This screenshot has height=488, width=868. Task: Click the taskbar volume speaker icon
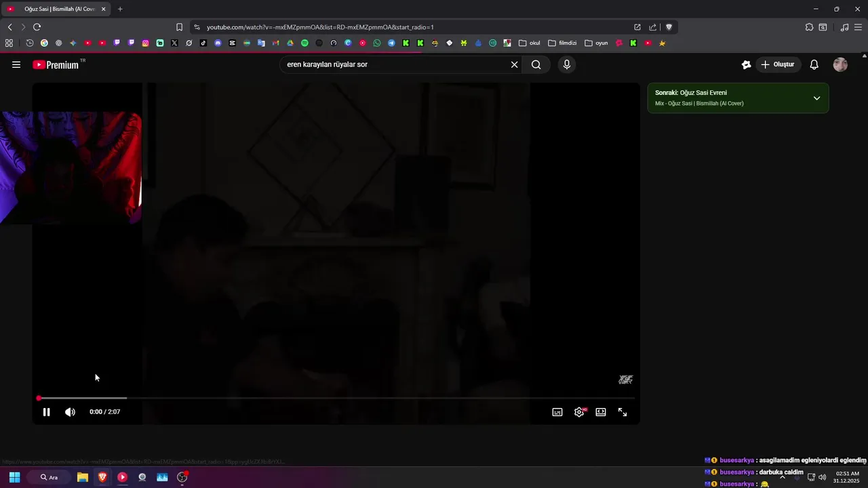click(822, 477)
